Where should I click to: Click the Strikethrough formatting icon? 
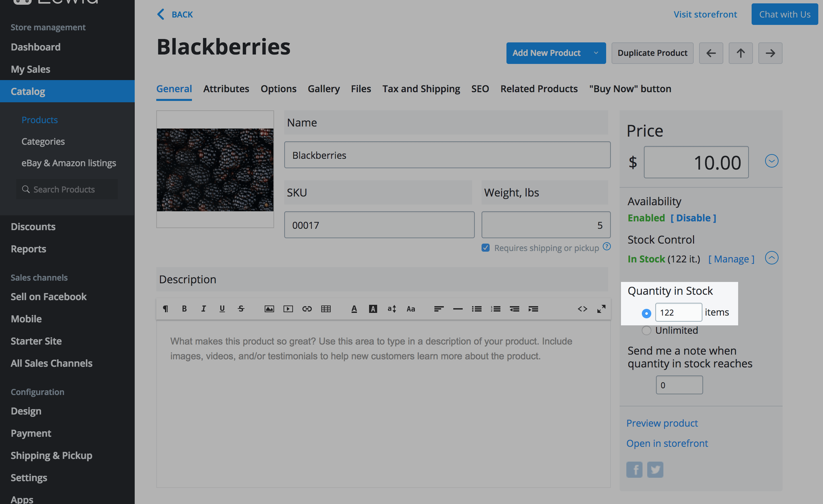tap(241, 309)
